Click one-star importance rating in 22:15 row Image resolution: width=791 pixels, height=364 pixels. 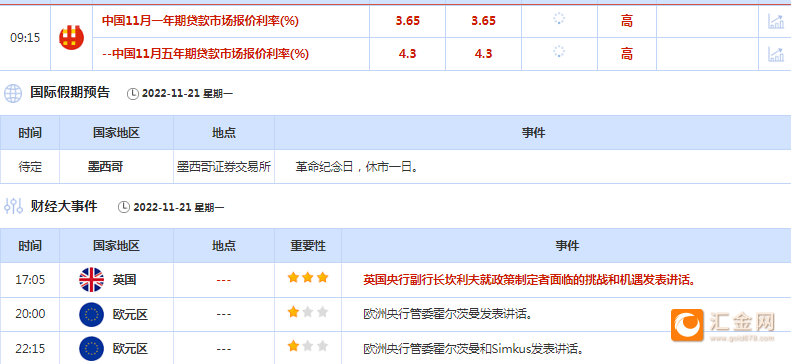click(308, 346)
